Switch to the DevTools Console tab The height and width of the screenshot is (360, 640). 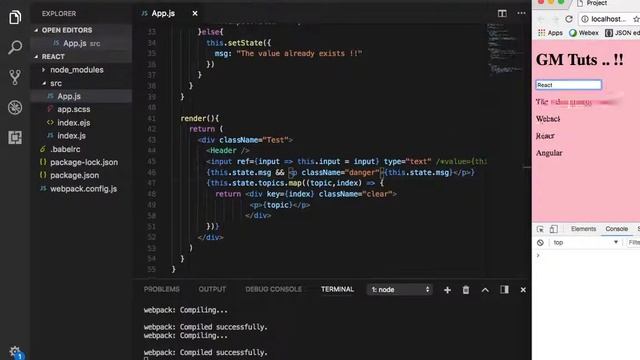pos(616,229)
